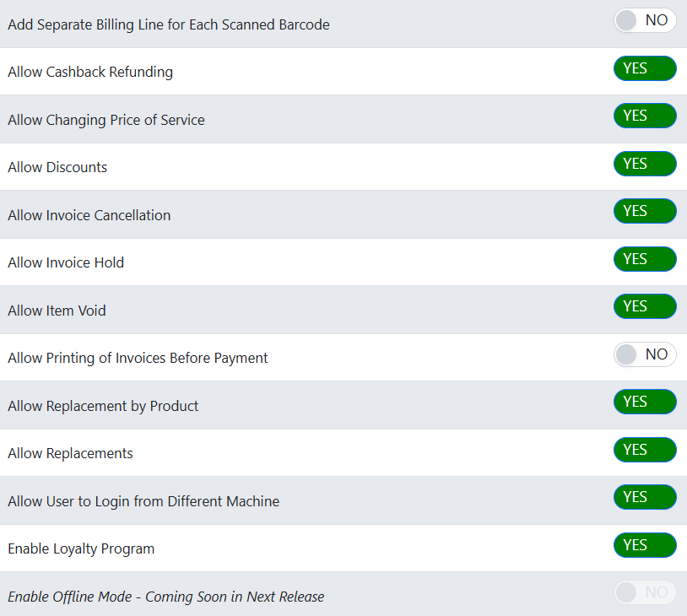Select the 'Allow Invoice Hold' row label
Image resolution: width=687 pixels, height=616 pixels.
click(66, 263)
